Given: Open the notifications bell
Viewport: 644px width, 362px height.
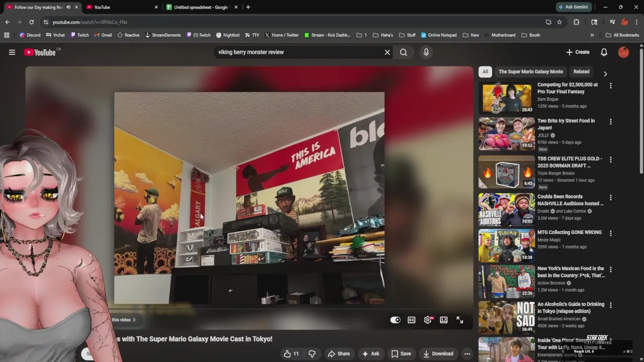Looking at the screenshot, I should (604, 52).
